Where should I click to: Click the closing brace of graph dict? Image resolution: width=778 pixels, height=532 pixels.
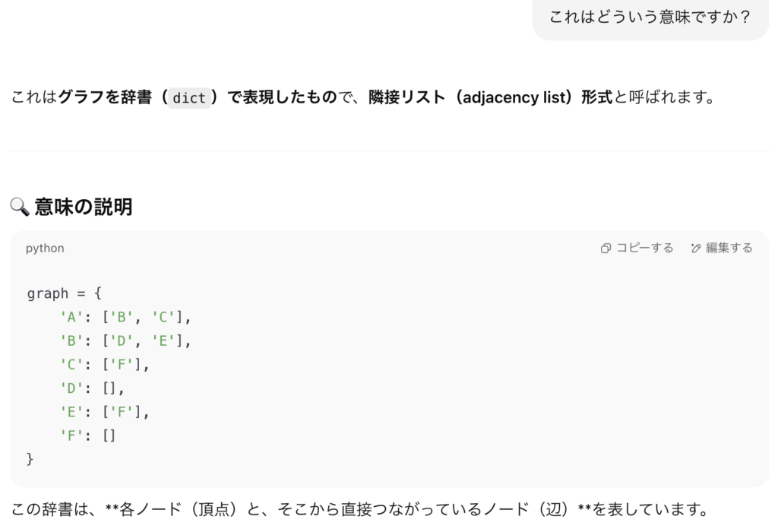pos(30,458)
